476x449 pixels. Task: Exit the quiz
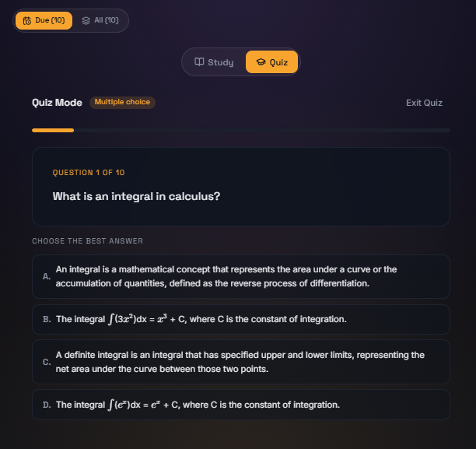[x=424, y=103]
